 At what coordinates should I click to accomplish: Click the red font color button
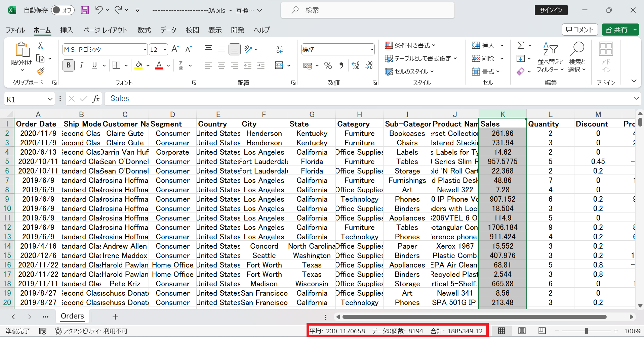[159, 65]
